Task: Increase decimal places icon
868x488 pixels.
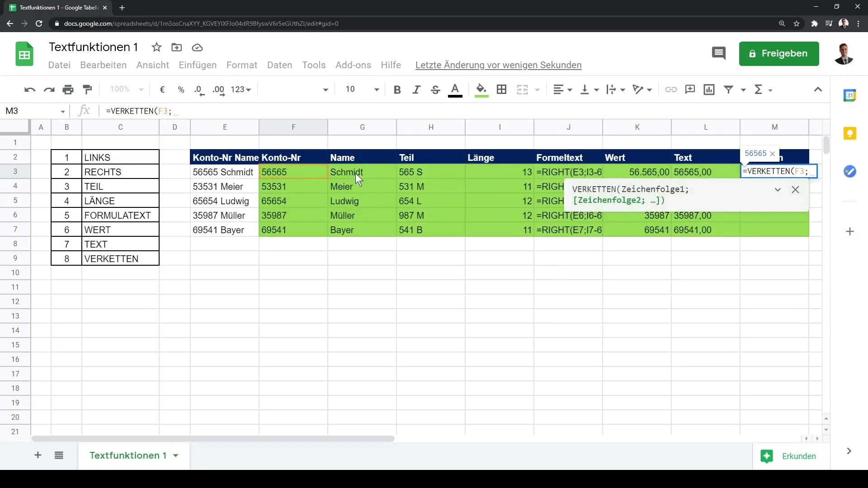Action: [218, 89]
